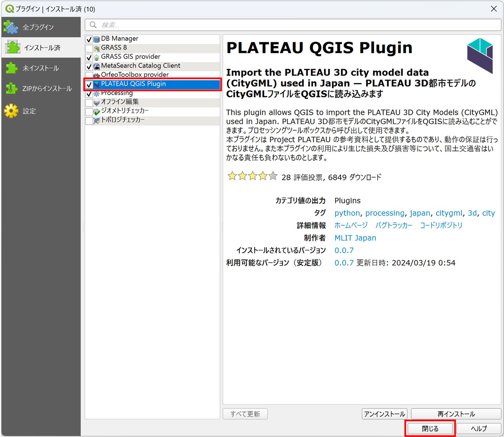The image size is (504, 437).
Task: Enable the オフライン編集 checkbox
Action: tap(89, 103)
